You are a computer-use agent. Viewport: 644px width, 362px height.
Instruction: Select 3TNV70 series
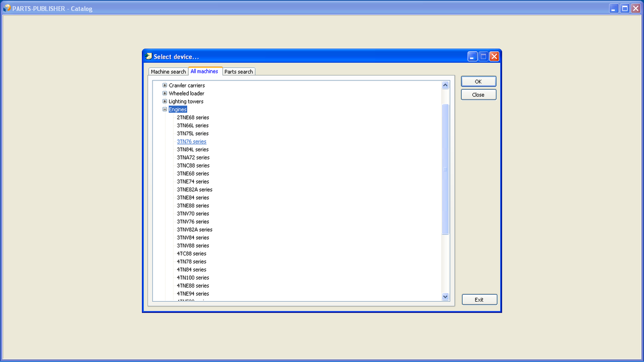[193, 214]
